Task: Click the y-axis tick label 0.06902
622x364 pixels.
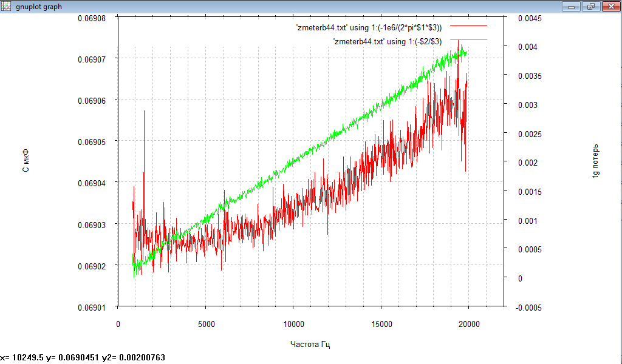Action: 92,266
